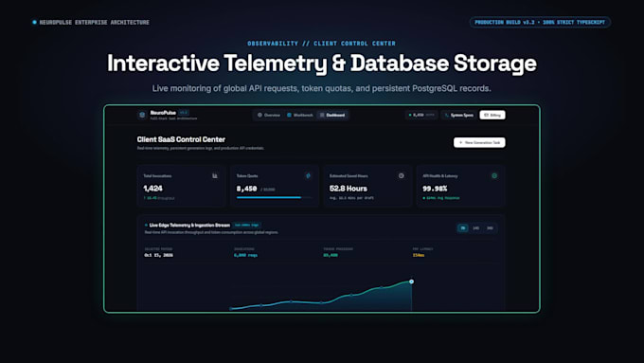Open the Overview tab
Viewport: 644px width, 363px height.
pos(269,115)
